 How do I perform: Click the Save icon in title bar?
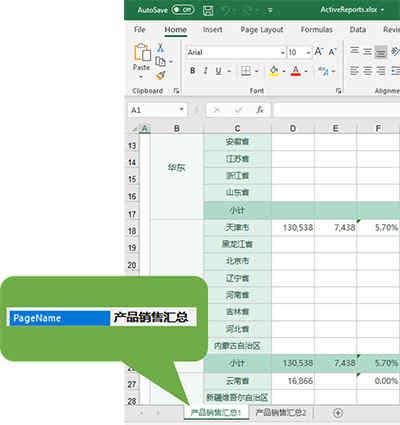[208, 10]
